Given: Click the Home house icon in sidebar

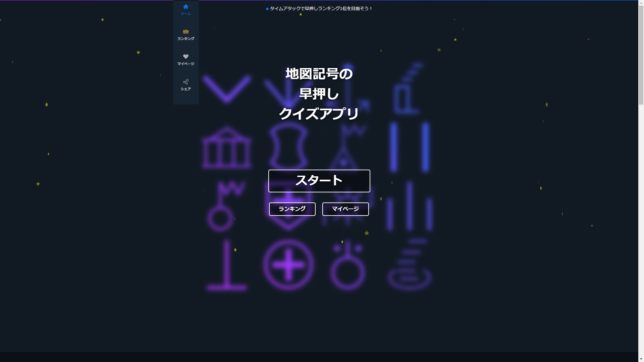Looking at the screenshot, I should tap(185, 7).
